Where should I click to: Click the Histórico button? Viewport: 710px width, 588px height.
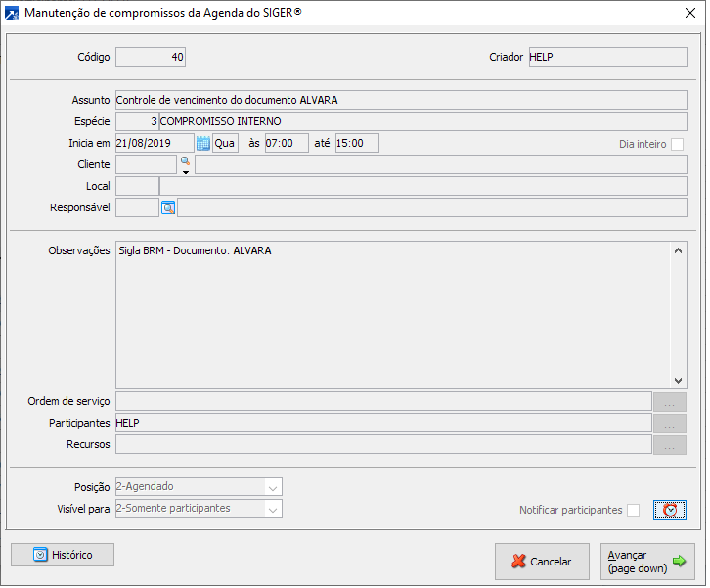[63, 556]
